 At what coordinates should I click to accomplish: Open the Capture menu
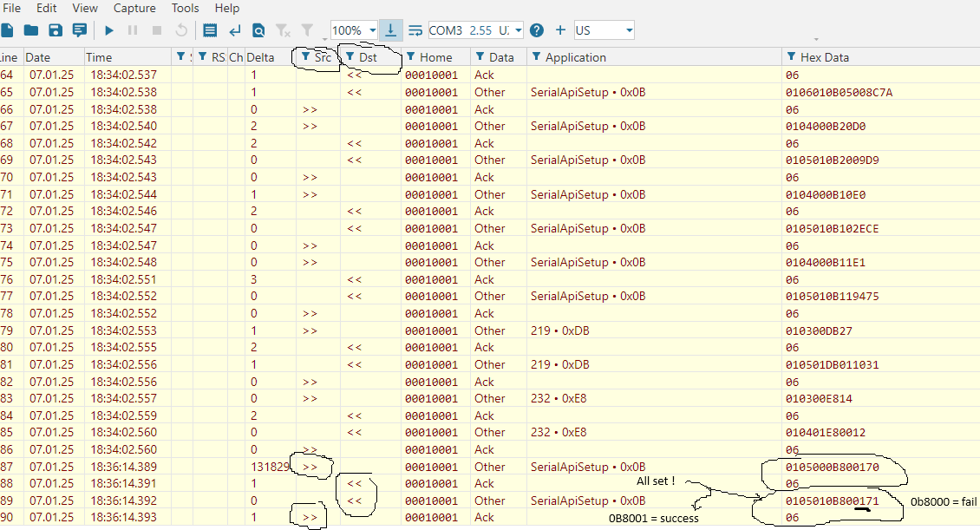(134, 8)
